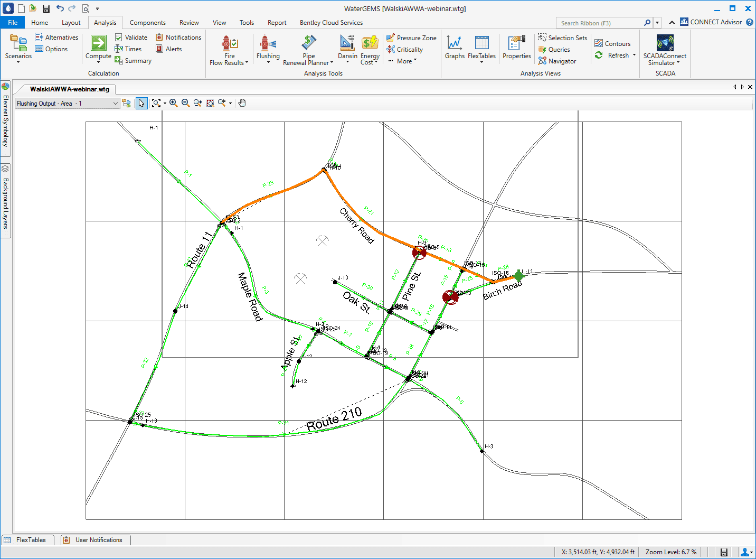Screen dimensions: 756x559
Task: Open the calculation Summary
Action: [133, 61]
